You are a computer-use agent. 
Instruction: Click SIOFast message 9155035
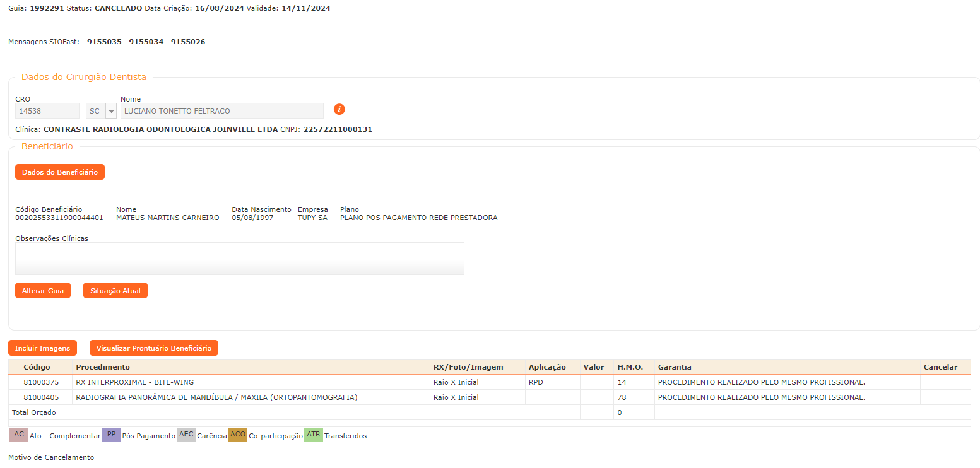click(x=104, y=42)
